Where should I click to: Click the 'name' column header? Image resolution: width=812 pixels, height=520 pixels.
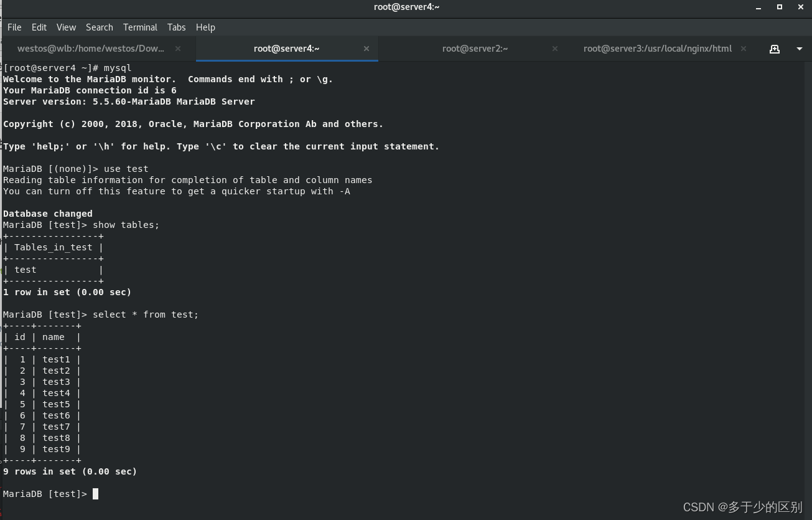pyautogui.click(x=54, y=337)
